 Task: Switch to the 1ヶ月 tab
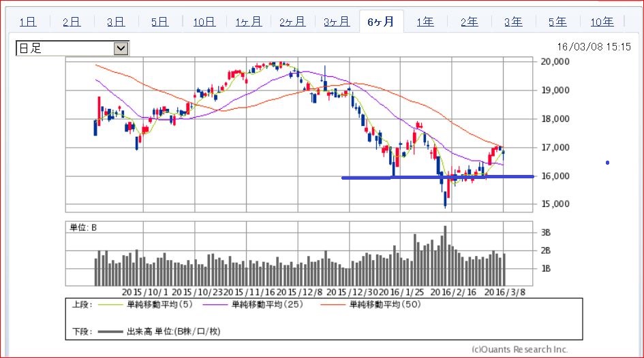(x=248, y=22)
